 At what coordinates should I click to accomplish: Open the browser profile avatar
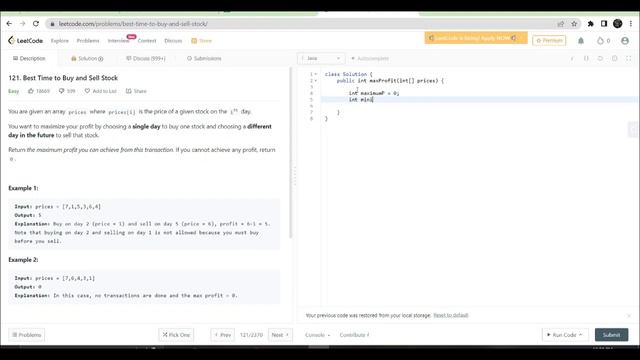(x=618, y=24)
